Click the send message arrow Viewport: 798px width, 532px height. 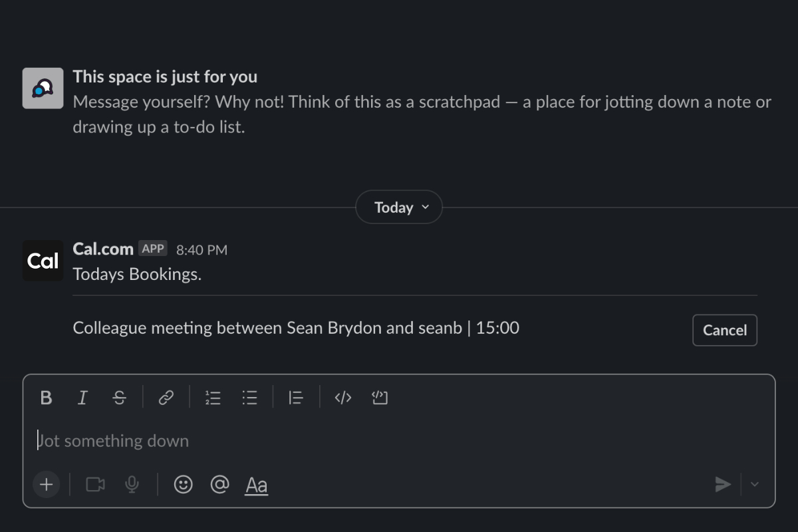click(x=723, y=484)
